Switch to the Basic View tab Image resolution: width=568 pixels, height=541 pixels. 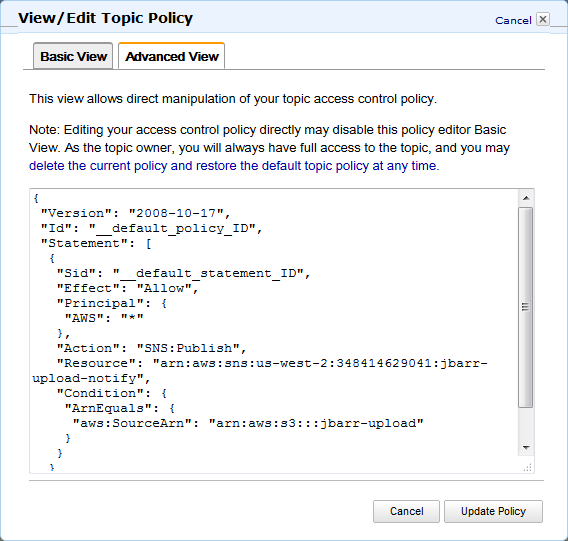point(73,57)
